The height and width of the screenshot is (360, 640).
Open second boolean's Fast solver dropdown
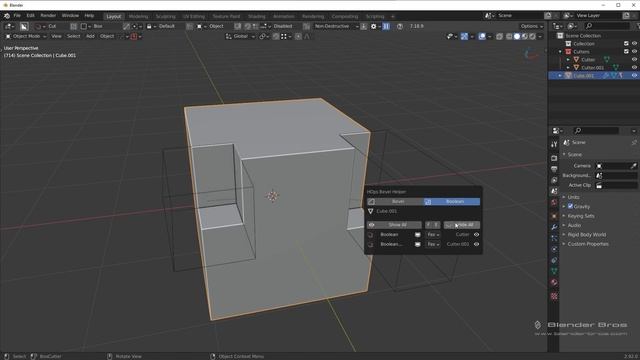click(433, 244)
